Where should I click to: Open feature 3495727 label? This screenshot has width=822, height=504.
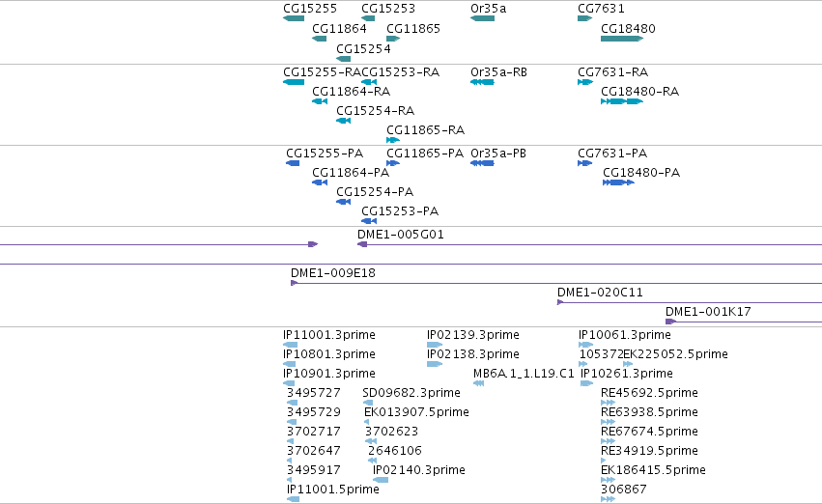[x=314, y=393]
